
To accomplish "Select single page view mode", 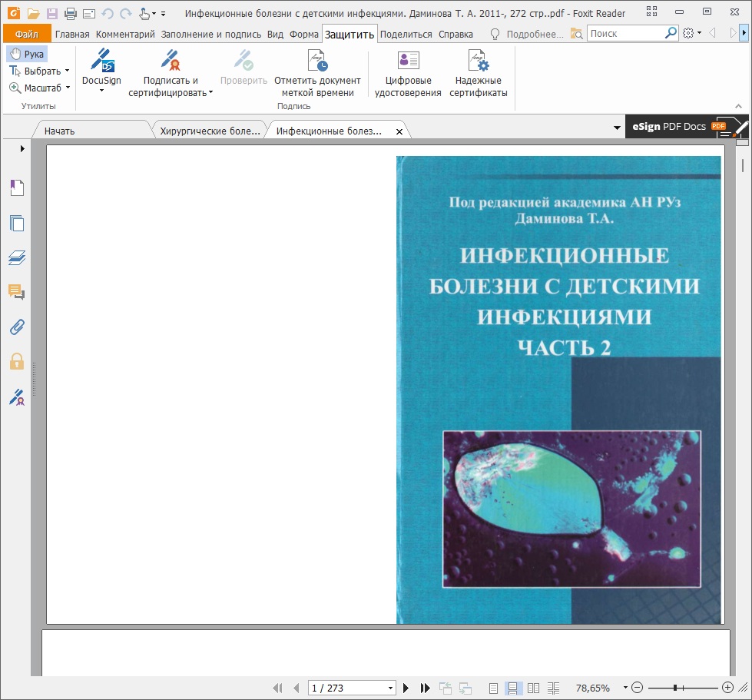I will tap(493, 688).
